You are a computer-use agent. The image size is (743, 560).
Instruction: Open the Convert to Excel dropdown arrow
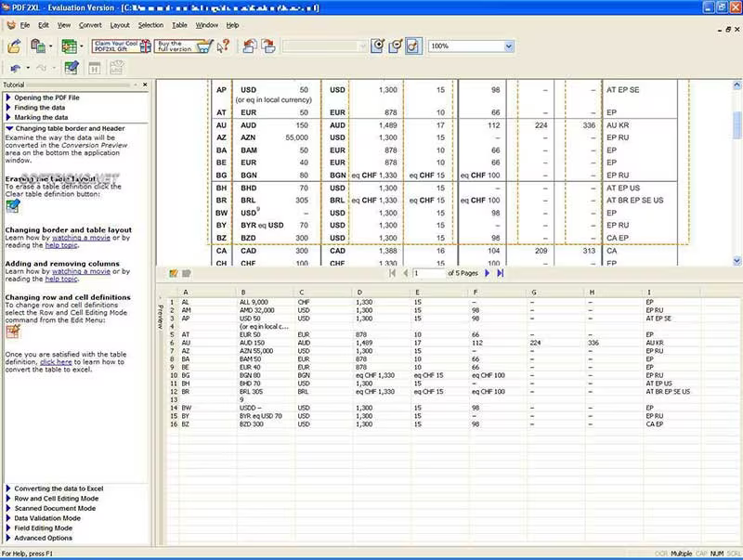82,46
